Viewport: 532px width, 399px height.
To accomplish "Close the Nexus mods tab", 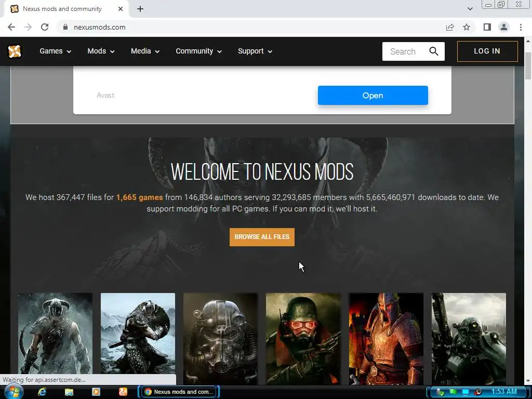I will 121,9.
